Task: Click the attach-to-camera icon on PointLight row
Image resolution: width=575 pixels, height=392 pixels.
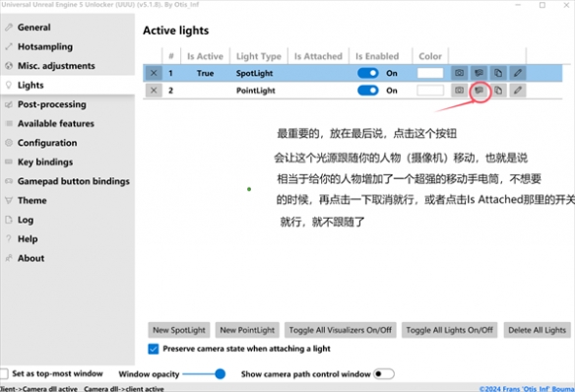Action: pos(479,91)
